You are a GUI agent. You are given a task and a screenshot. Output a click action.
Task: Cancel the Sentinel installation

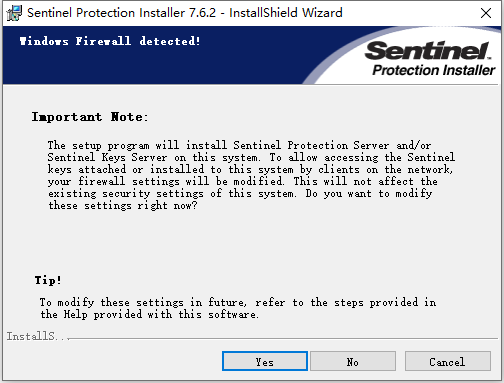(448, 361)
